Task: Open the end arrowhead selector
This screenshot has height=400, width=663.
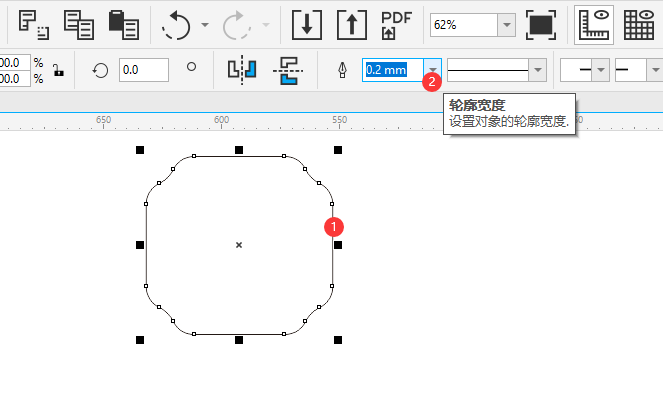Action: [x=655, y=70]
